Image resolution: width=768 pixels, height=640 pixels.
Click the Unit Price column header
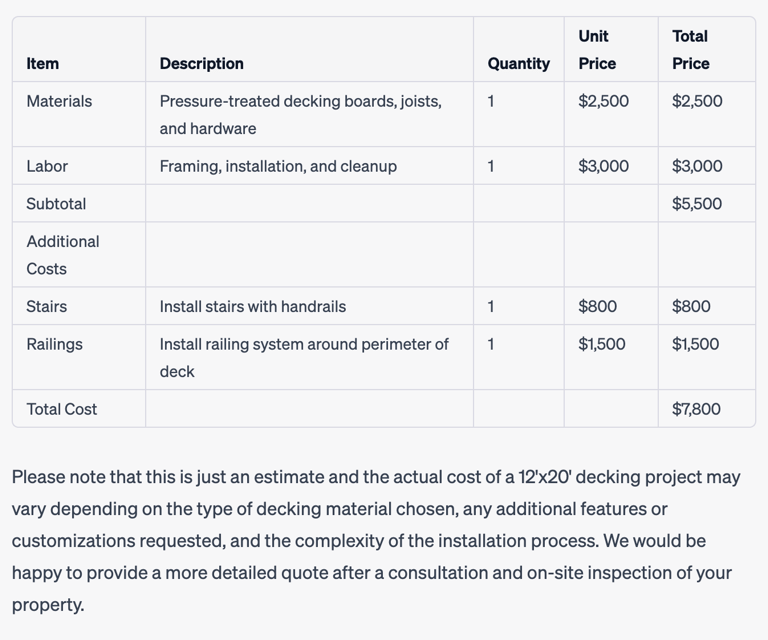click(x=597, y=50)
